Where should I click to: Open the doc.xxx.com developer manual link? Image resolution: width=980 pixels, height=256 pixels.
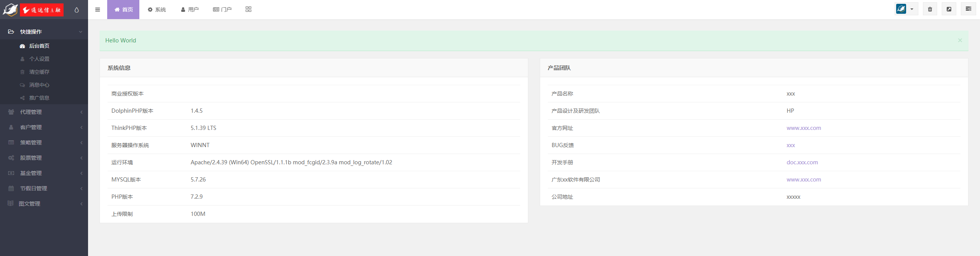(x=802, y=162)
